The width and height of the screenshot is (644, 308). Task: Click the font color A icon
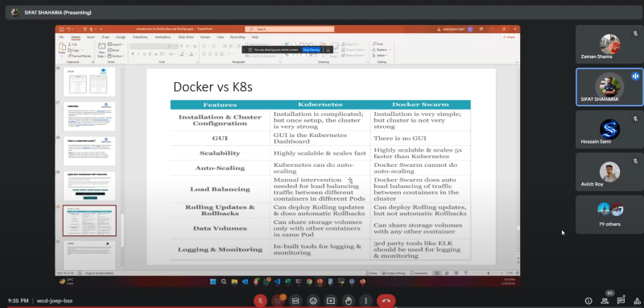click(x=192, y=54)
